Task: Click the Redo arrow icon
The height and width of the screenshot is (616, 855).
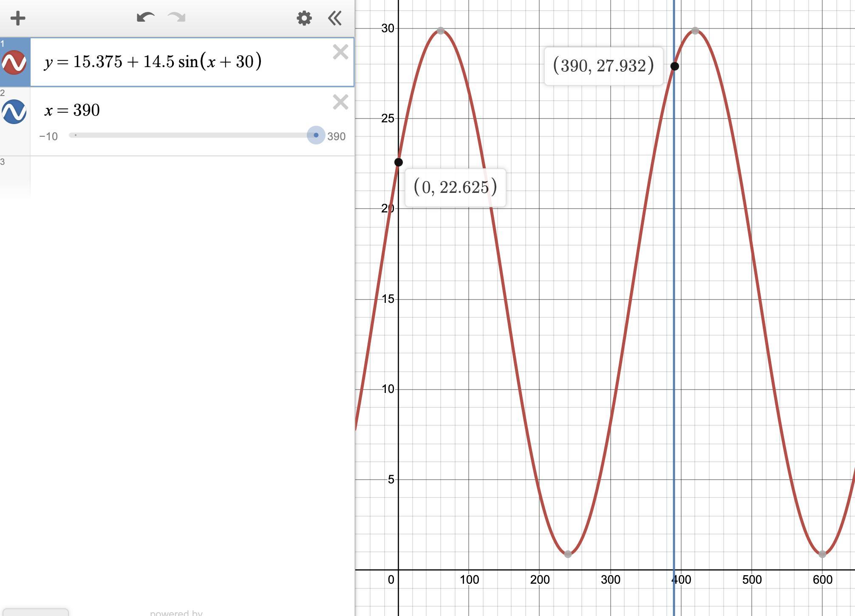Action: tap(177, 17)
